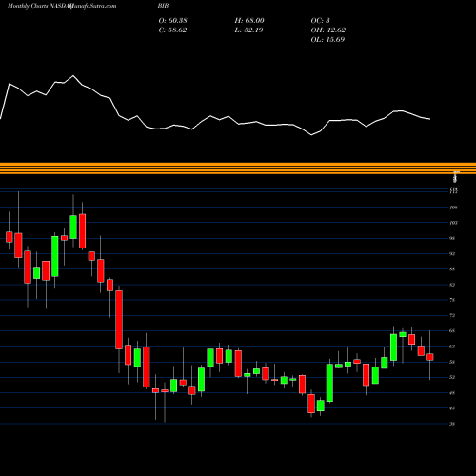476x476 pixels.
Task: Click the 52 price axis label
Action: click(x=452, y=377)
